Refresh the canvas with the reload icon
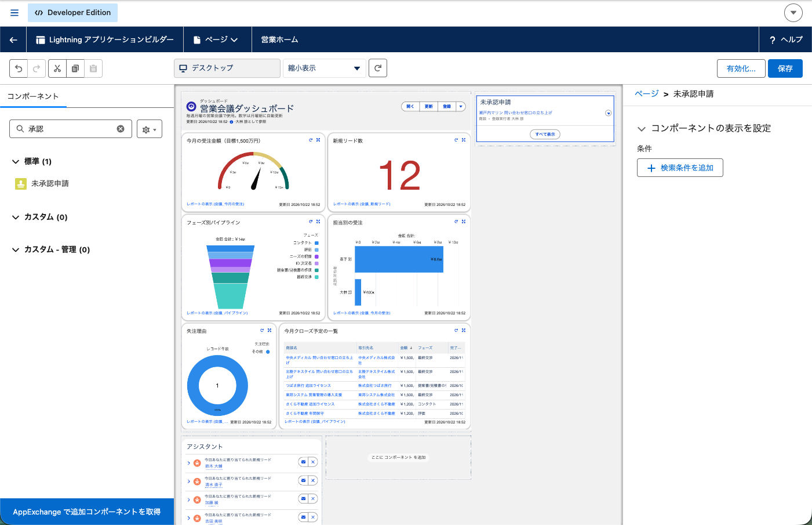Image resolution: width=812 pixels, height=525 pixels. pyautogui.click(x=378, y=68)
